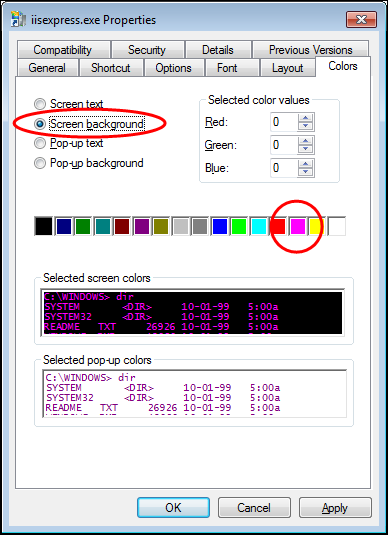Screen dimensions: 388x535
Task: Switch to the Security tab
Action: (x=147, y=50)
